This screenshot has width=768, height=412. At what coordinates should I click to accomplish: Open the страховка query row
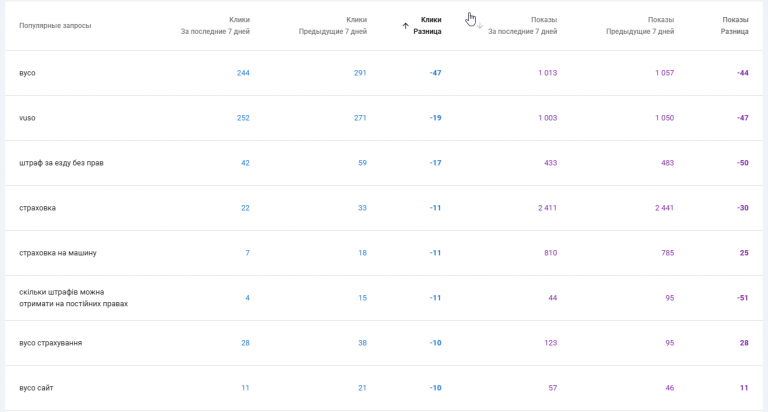tap(384, 208)
